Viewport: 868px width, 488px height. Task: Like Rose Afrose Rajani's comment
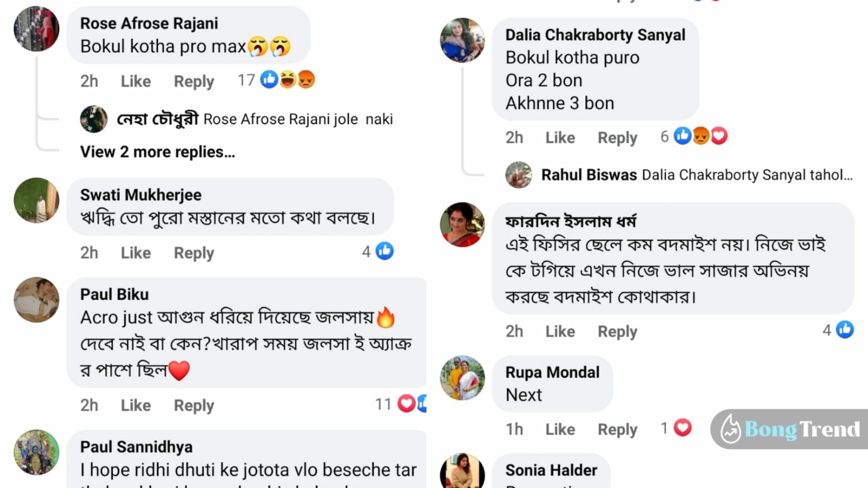click(136, 81)
